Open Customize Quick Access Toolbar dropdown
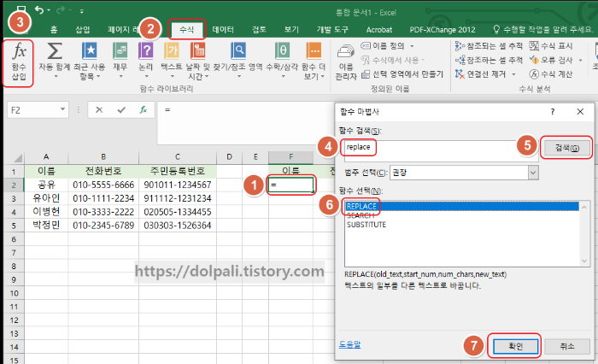Image resolution: width=598 pixels, height=364 pixels. click(x=82, y=11)
